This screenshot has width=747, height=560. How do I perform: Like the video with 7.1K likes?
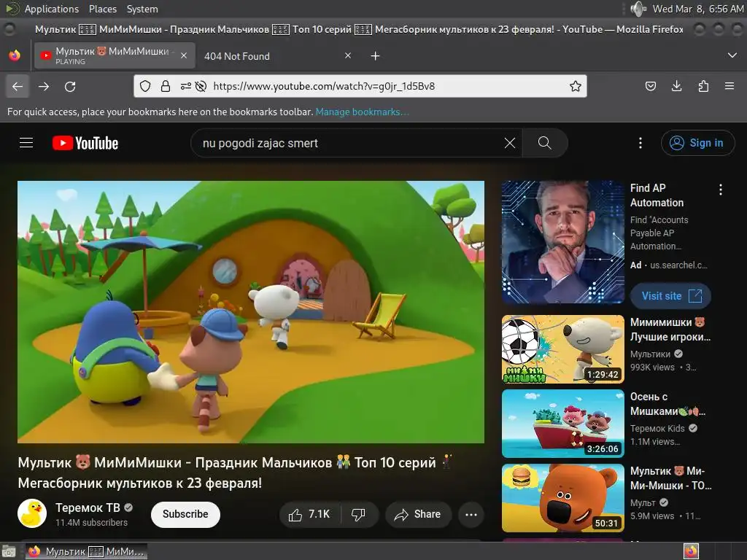click(x=309, y=514)
